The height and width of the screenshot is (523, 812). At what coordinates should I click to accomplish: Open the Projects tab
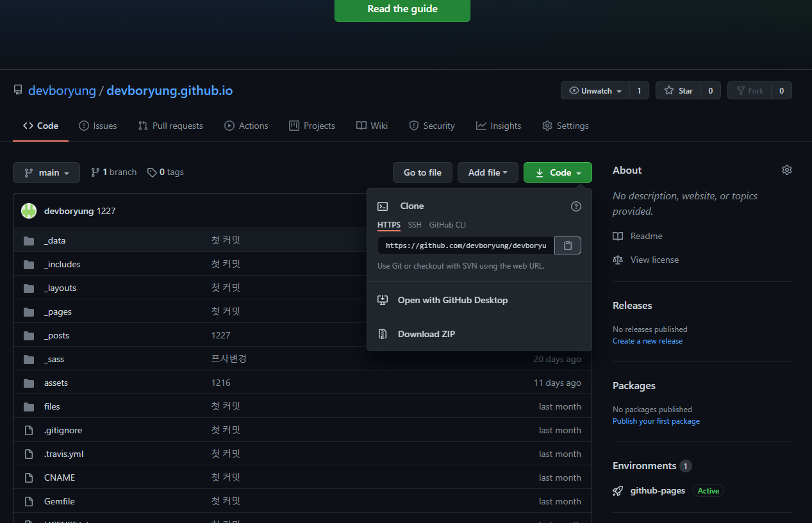pos(312,126)
